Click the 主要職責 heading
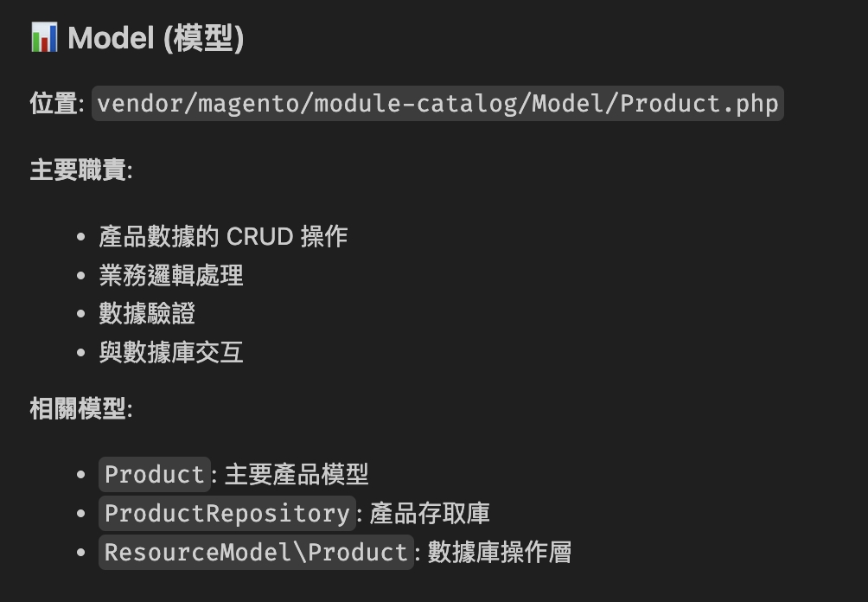The height and width of the screenshot is (602, 868). (x=78, y=170)
